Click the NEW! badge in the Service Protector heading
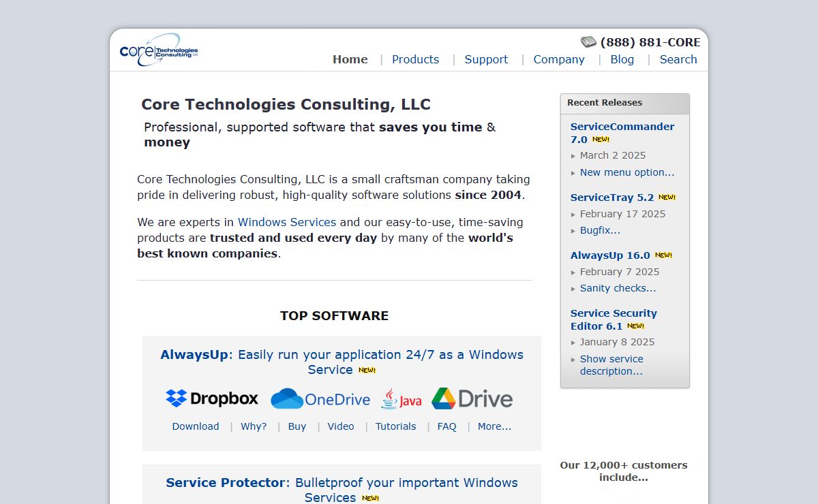The width and height of the screenshot is (818, 504). pos(370,499)
